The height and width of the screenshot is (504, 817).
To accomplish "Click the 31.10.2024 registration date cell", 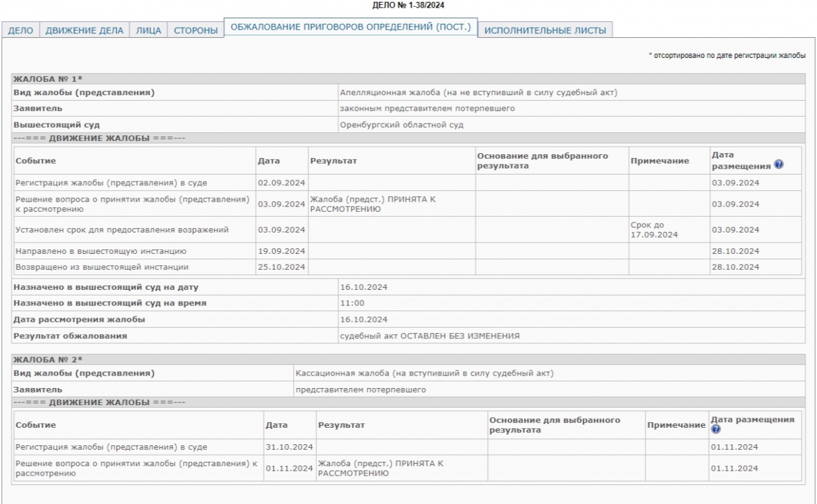I will click(x=289, y=447).
